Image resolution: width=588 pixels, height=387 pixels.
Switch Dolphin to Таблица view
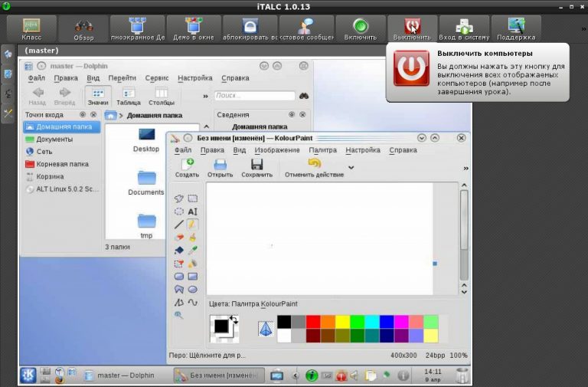click(x=129, y=96)
